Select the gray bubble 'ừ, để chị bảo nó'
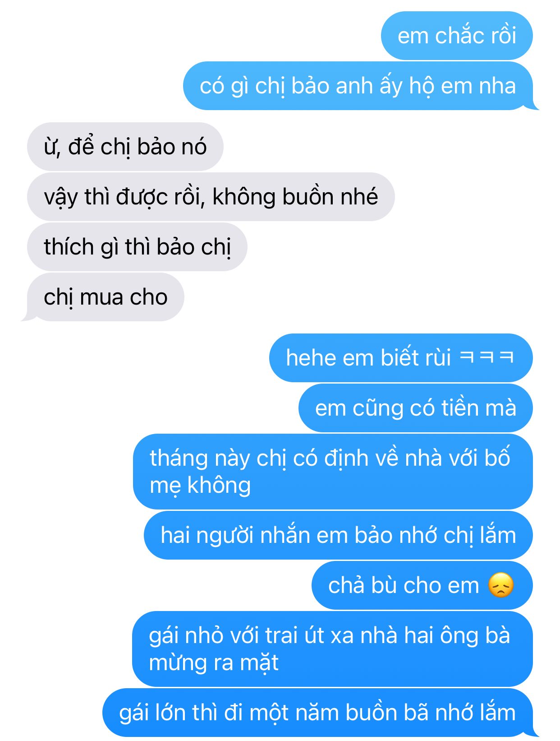 click(125, 147)
